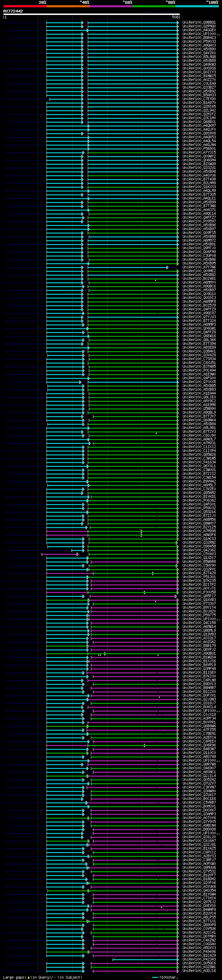Viewport: 222px width, 980px height.
Task: Click the label UniRef100_P51301
Action: click(199, 577)
